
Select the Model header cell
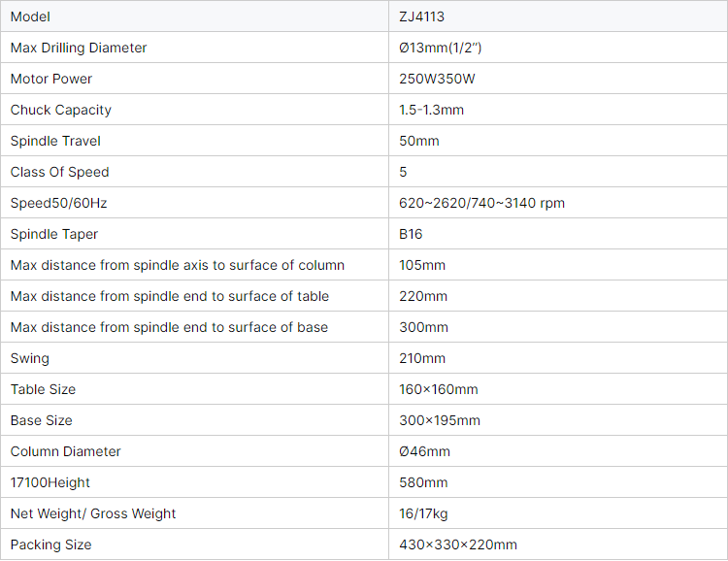[x=194, y=16]
